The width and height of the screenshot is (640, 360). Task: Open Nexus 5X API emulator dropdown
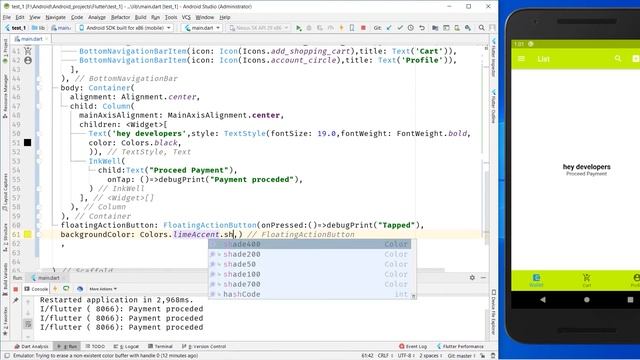[259, 28]
